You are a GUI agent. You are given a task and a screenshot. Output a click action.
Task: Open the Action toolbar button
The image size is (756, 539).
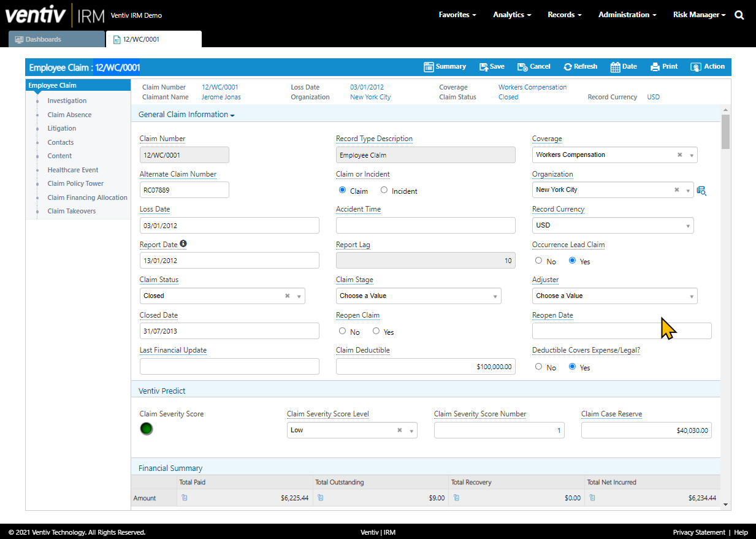point(708,67)
